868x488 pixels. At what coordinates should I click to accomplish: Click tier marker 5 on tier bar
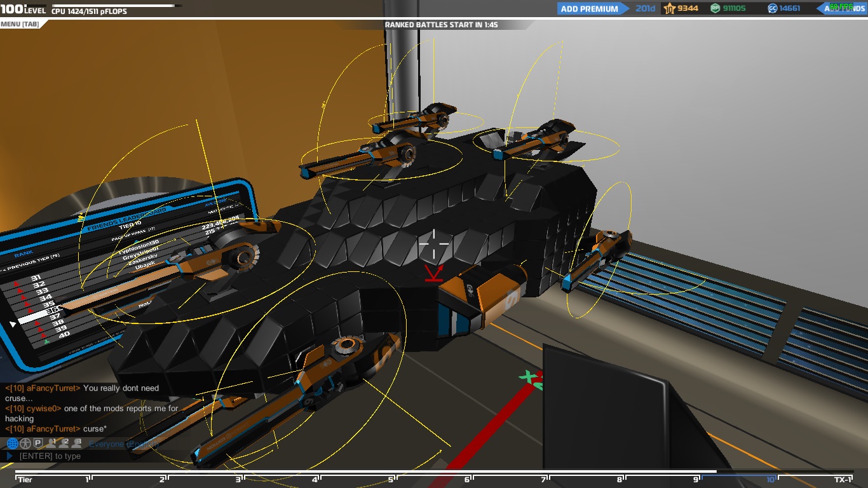point(391,479)
